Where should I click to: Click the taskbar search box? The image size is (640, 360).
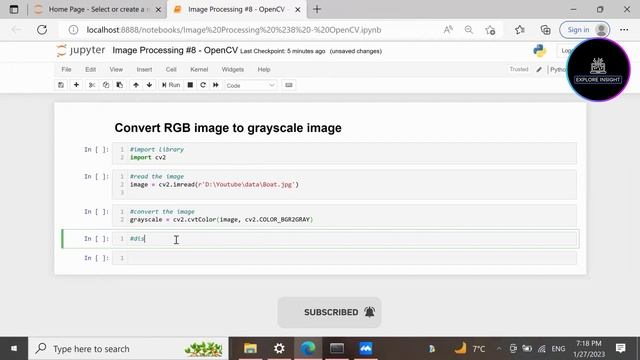(x=128, y=349)
